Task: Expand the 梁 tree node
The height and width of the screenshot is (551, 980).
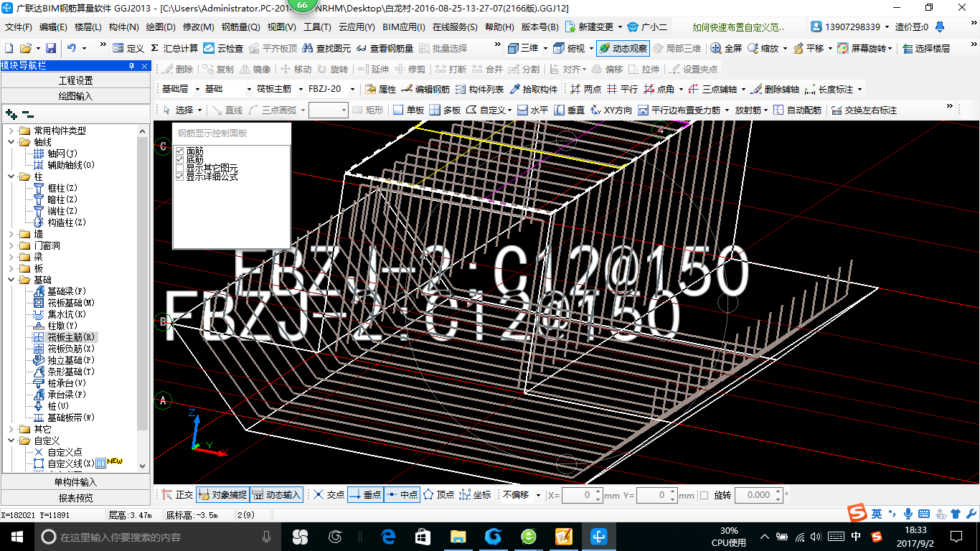Action: click(11, 257)
